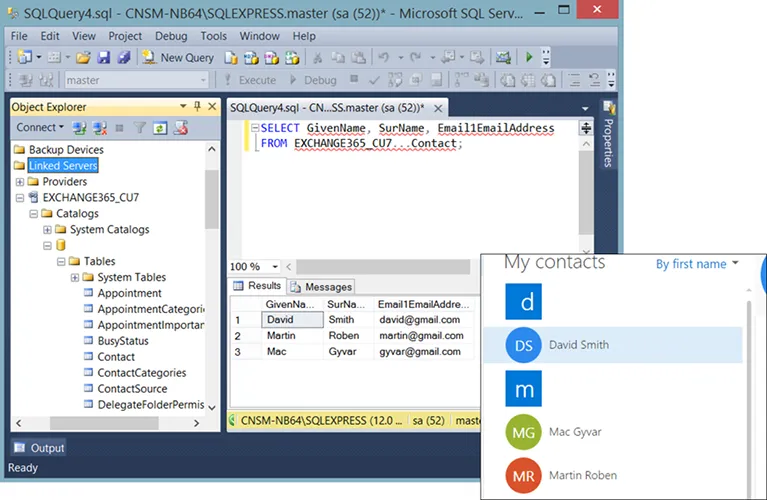The height and width of the screenshot is (500, 767).
Task: Select the Contact table in tree
Action: pyautogui.click(x=116, y=357)
